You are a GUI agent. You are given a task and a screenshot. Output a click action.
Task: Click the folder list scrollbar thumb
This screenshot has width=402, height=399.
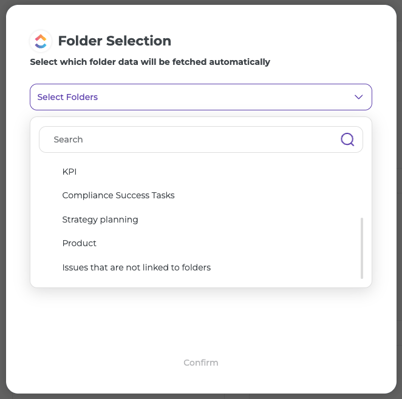coord(362,248)
